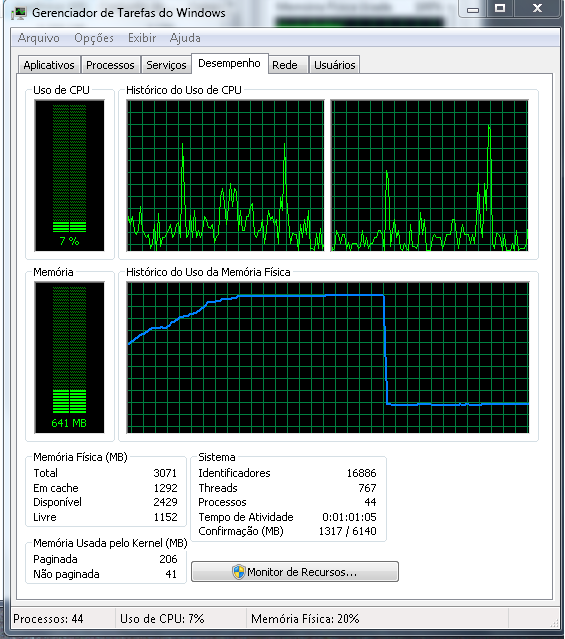This screenshot has width=565, height=639.
Task: Click the Confirmação value 1317 / 6140
Action: point(347,531)
